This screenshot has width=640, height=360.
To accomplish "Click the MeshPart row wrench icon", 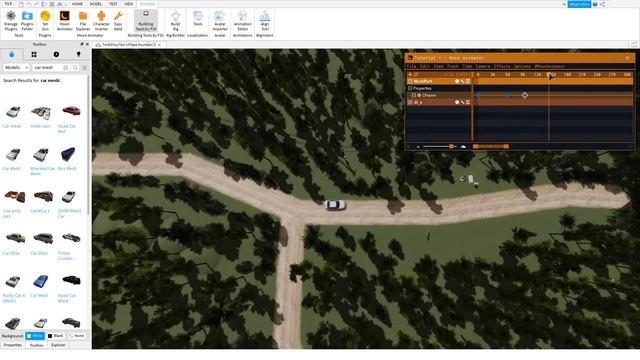I will [462, 81].
